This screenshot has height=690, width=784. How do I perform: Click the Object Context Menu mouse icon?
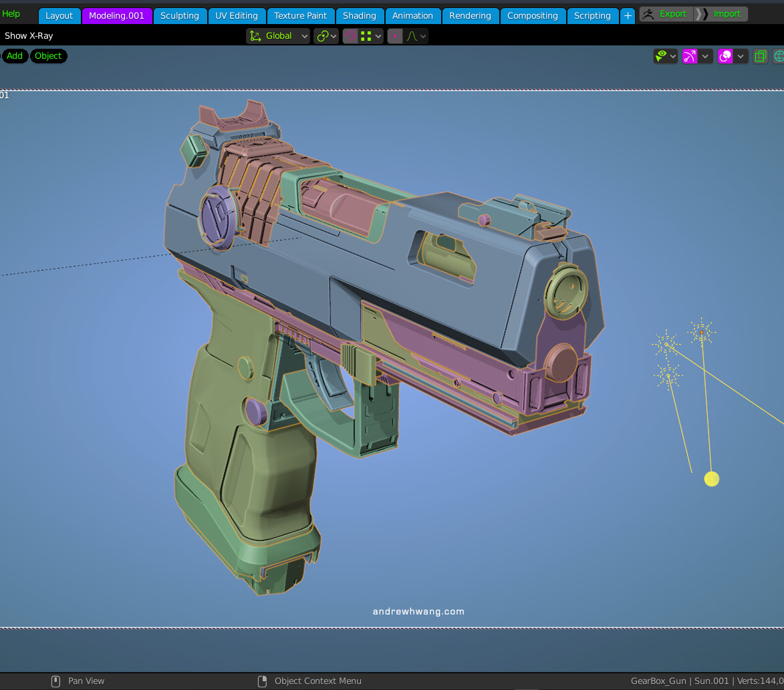pyautogui.click(x=262, y=681)
